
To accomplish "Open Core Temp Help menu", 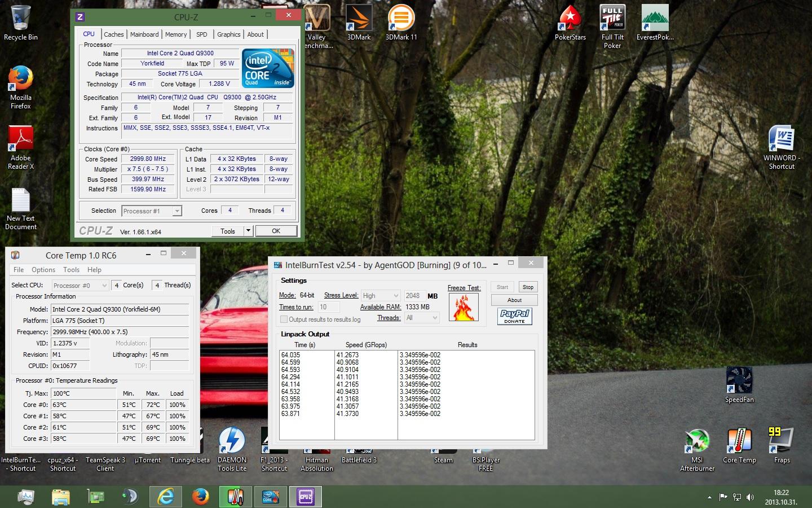I will pos(94,270).
